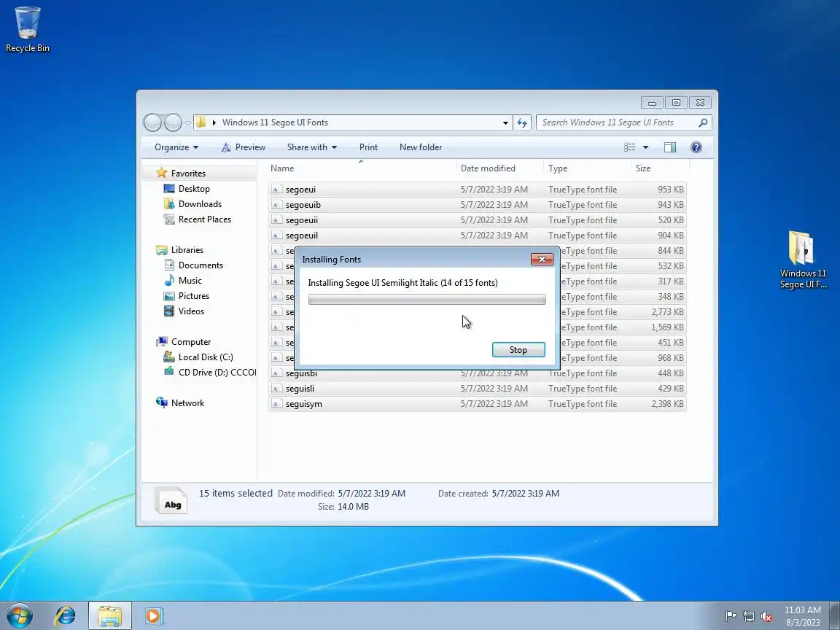Open the Start menu orb

[x=20, y=616]
